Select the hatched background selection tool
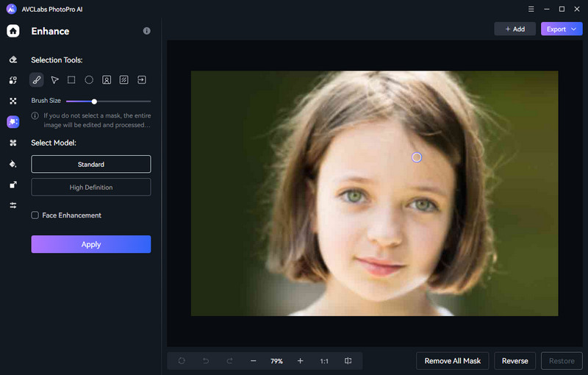The width and height of the screenshot is (588, 375). 123,79
